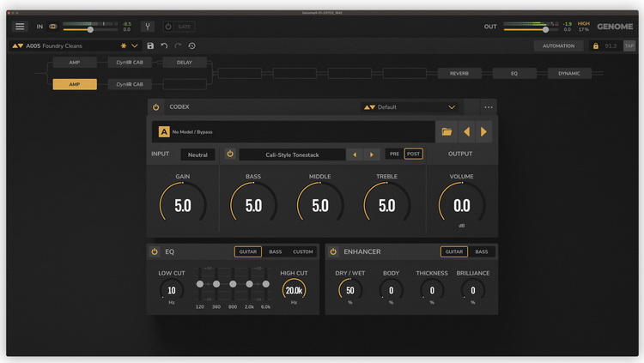Viewport: 644px width, 363px height.
Task: Select the EQ CUSTOM tab
Action: [303, 251]
